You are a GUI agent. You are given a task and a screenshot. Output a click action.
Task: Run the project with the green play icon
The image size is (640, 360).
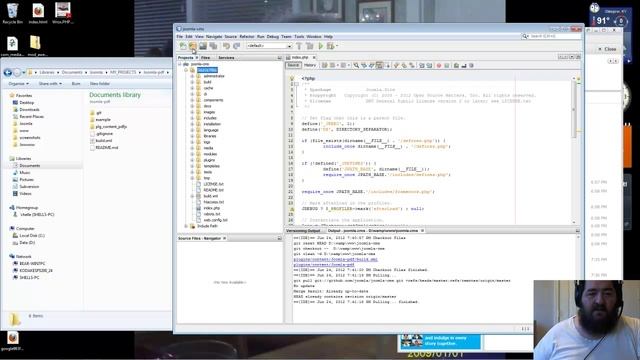coord(321,46)
